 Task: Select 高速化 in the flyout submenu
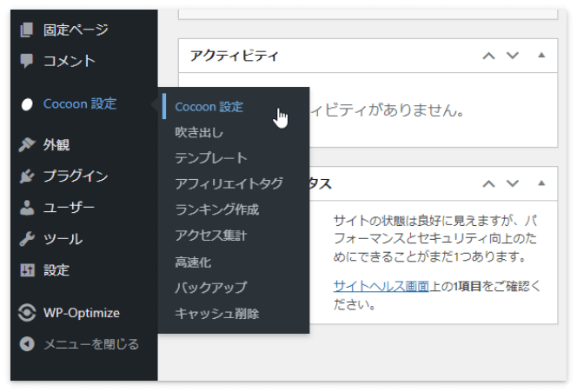click(193, 262)
